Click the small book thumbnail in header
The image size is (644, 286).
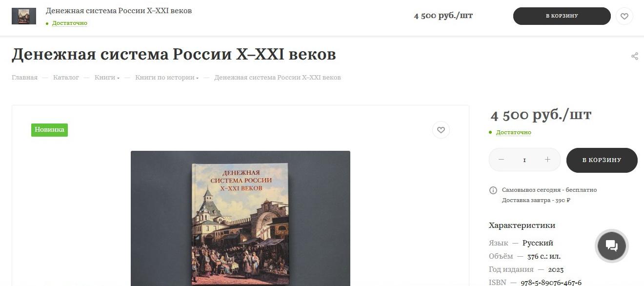coord(24,16)
